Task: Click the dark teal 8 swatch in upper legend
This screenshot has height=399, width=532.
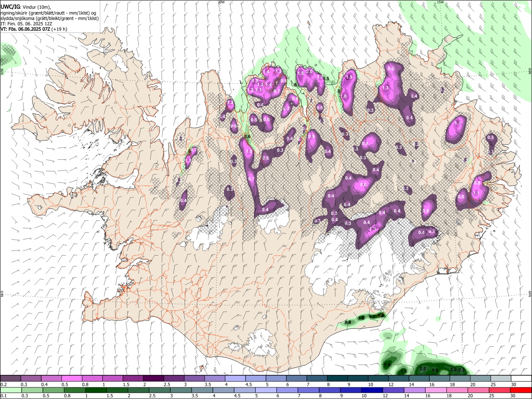Action: point(337,378)
